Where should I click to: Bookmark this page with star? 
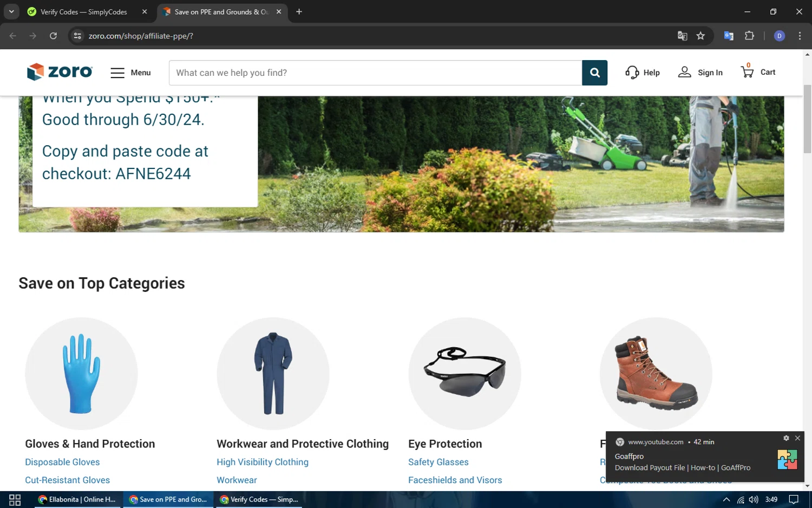pyautogui.click(x=700, y=36)
